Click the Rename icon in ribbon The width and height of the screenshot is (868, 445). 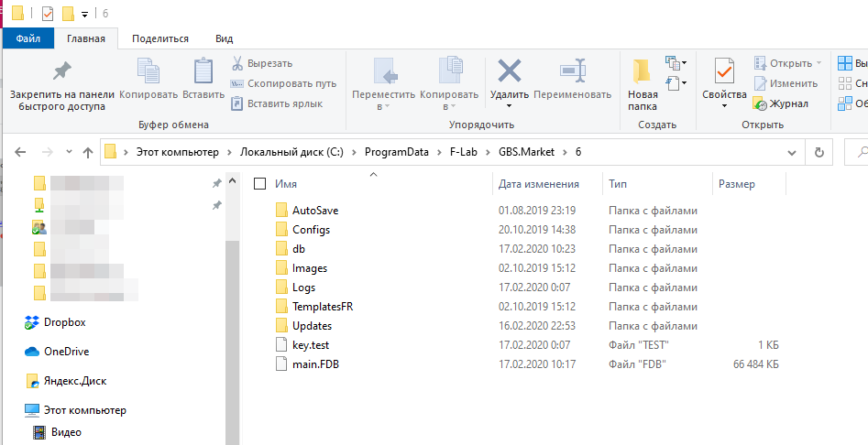coord(572,71)
